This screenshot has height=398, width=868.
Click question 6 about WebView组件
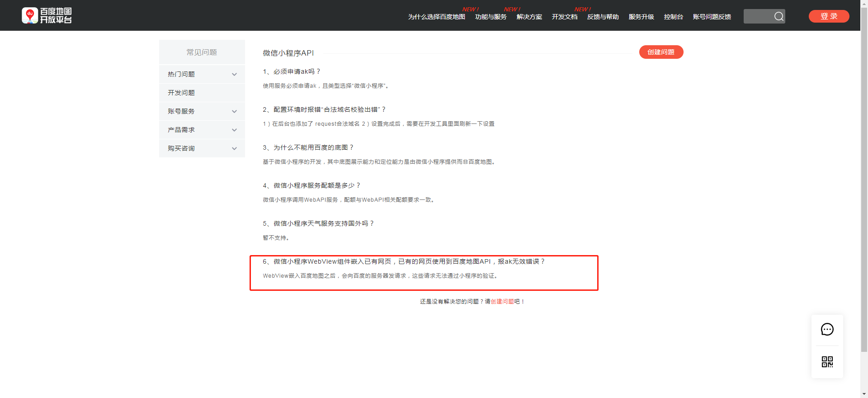point(404,261)
